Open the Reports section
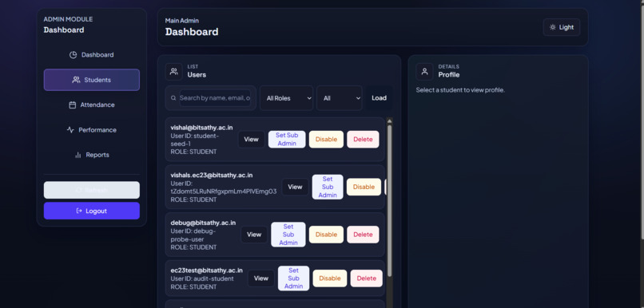This screenshot has width=644, height=308. 92,155
